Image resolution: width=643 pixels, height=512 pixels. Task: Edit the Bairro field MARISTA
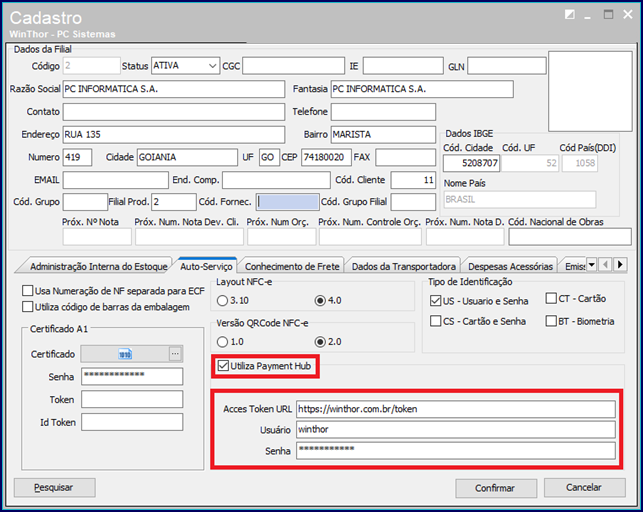(383, 134)
